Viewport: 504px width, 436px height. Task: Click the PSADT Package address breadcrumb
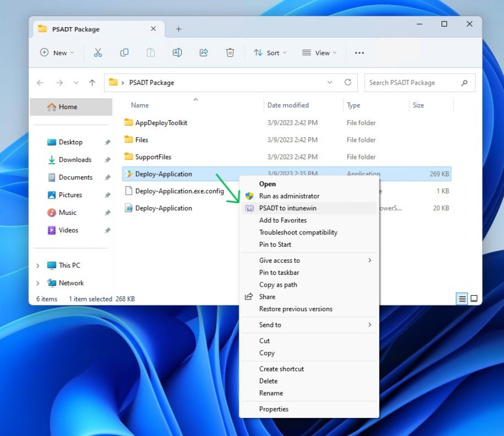point(151,83)
